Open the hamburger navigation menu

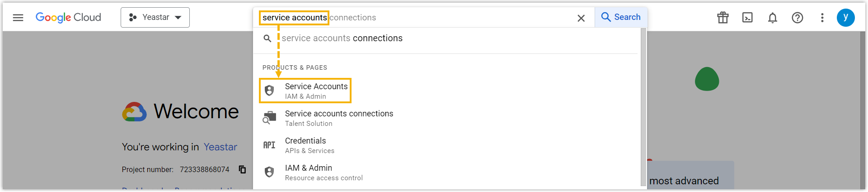tap(18, 18)
